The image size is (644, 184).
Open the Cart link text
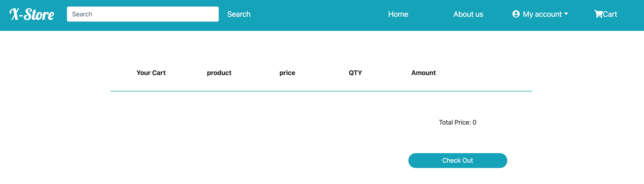click(610, 14)
